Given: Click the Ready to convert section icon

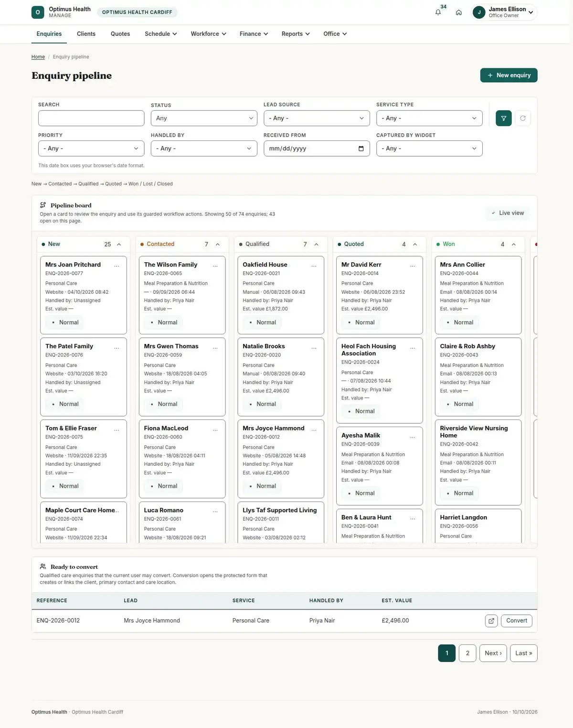Looking at the screenshot, I should (x=43, y=567).
